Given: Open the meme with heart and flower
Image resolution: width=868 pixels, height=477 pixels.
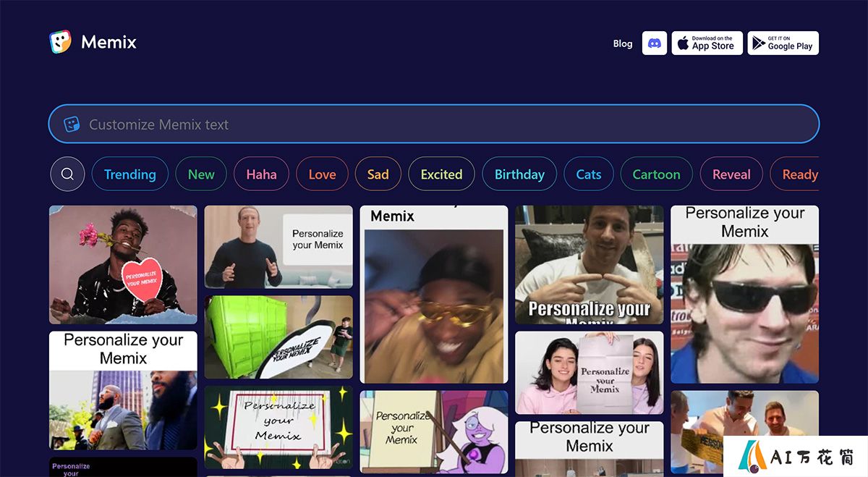Looking at the screenshot, I should click(123, 264).
